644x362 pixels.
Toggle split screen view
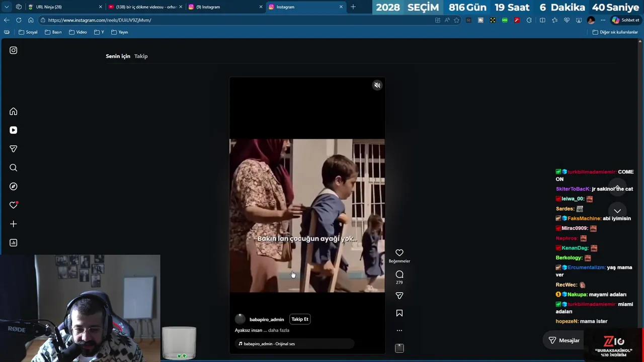(542, 20)
